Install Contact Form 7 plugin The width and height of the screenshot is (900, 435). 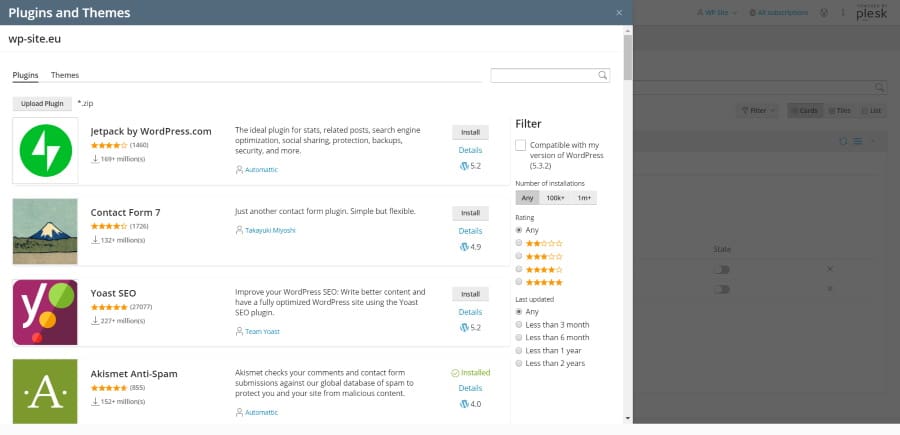point(470,213)
